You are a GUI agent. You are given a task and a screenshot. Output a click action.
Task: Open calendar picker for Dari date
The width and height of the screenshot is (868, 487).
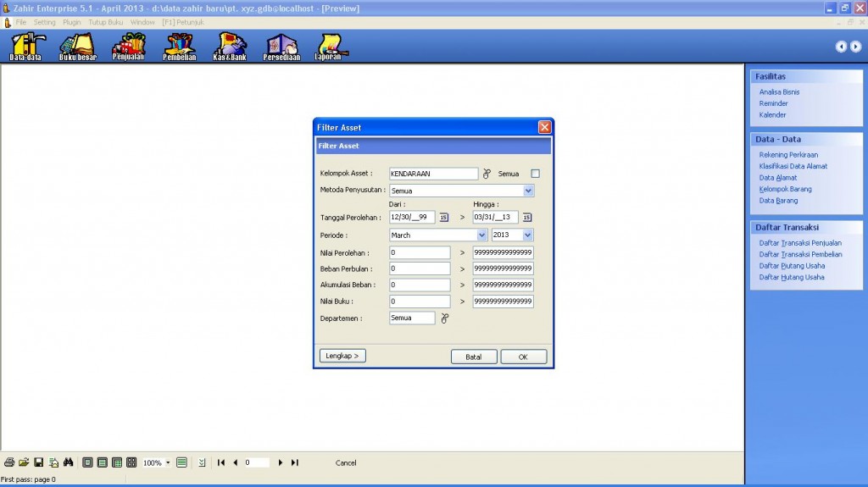(x=443, y=218)
